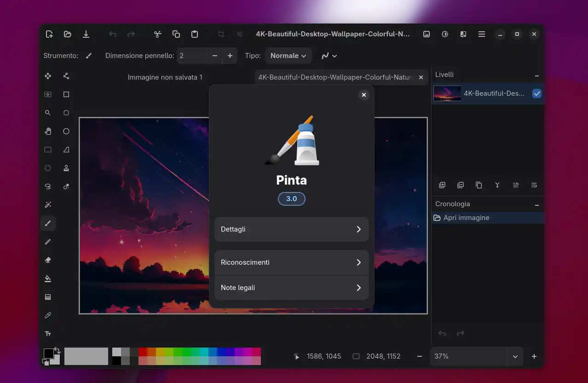Swap primary and secondary colors arrow
Viewport: 588px width, 383px height.
[x=58, y=350]
